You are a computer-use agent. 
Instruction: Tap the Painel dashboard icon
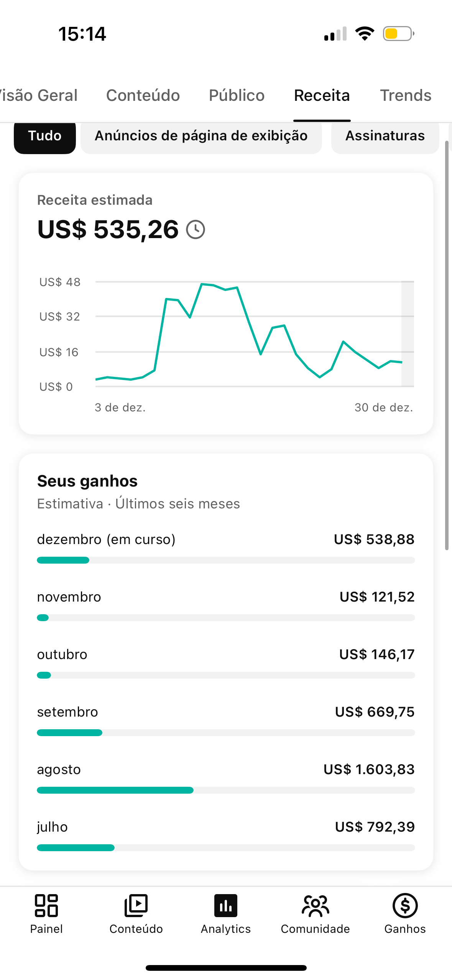(x=46, y=906)
